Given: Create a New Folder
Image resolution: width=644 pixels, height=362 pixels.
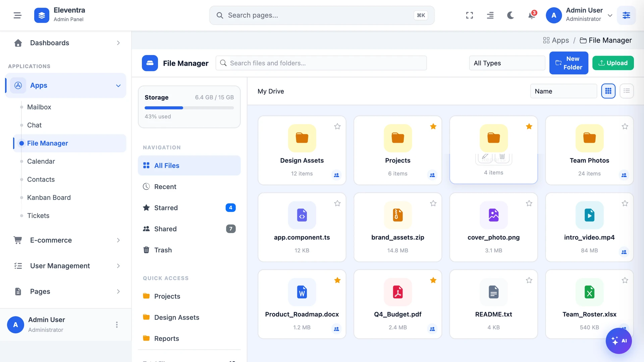Looking at the screenshot, I should 569,63.
